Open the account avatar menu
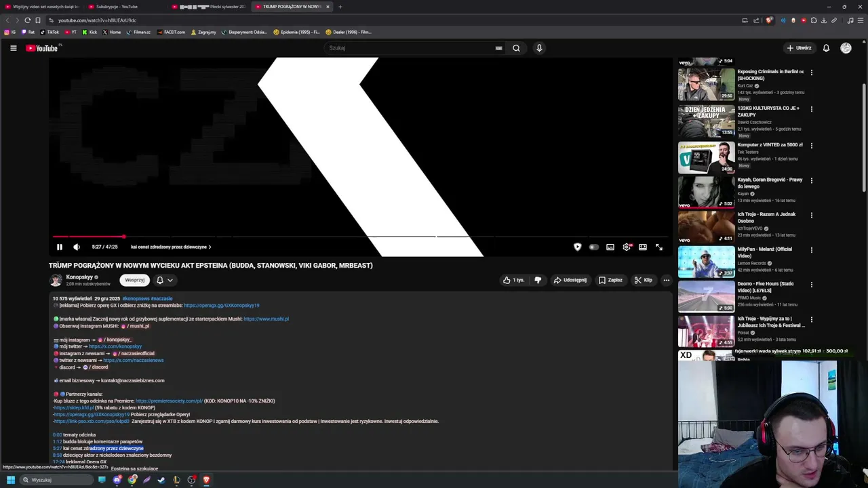Image resolution: width=868 pixels, height=488 pixels. 846,48
